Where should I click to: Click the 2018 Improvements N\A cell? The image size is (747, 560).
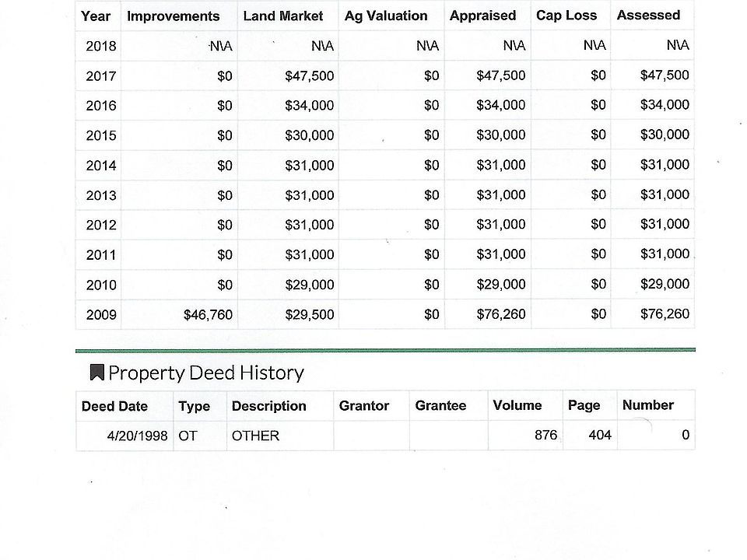coord(220,46)
